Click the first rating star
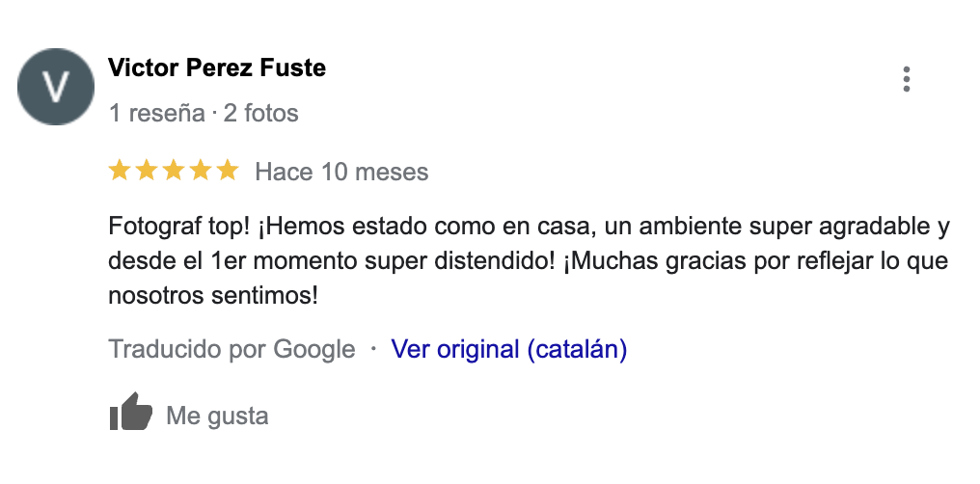Viewport: 980px width, 484px height. point(120,172)
